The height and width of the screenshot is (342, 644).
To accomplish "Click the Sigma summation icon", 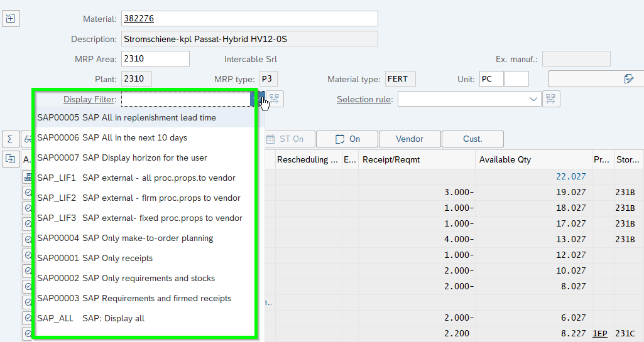I will (11, 139).
